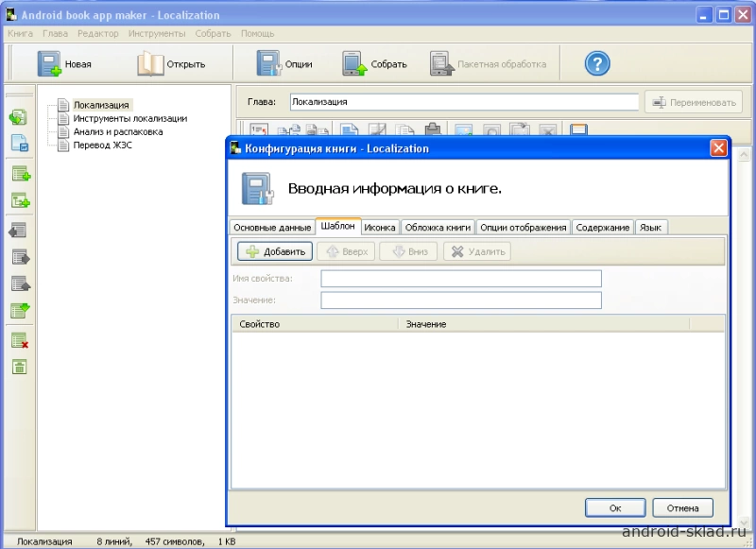Click the blue Help question mark icon
Viewport: 756px width, 549px height.
597,64
